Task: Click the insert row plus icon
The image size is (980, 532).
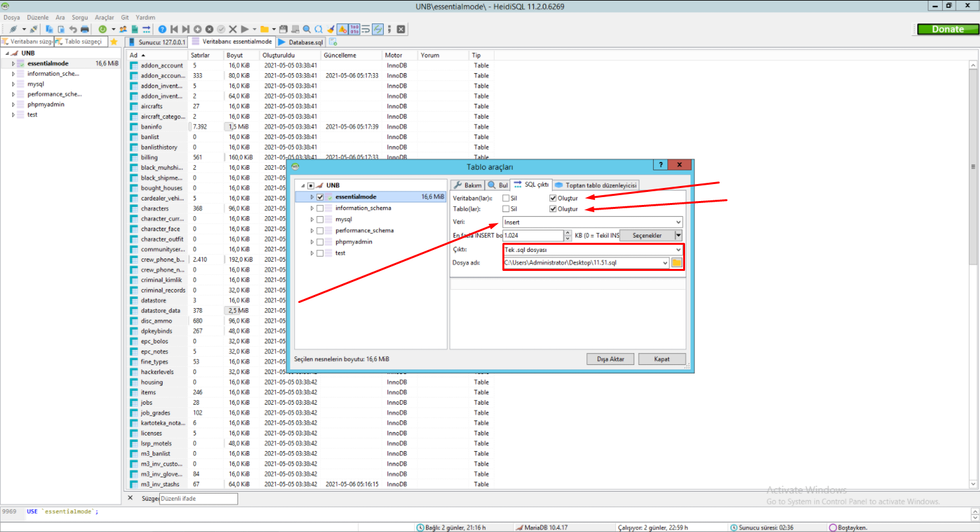Action: (x=197, y=29)
